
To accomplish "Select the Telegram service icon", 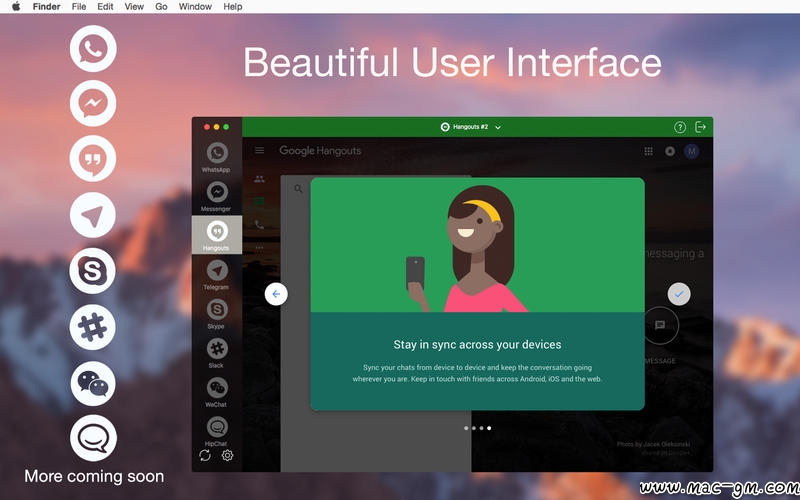I will click(216, 271).
